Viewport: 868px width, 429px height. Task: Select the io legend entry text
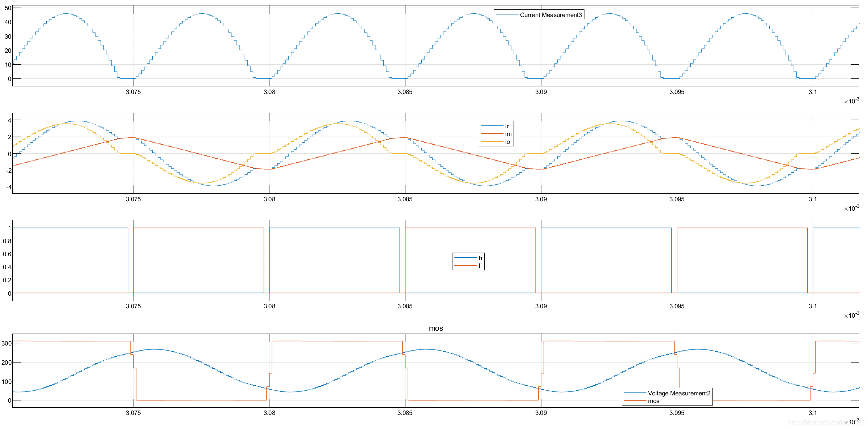coord(507,142)
